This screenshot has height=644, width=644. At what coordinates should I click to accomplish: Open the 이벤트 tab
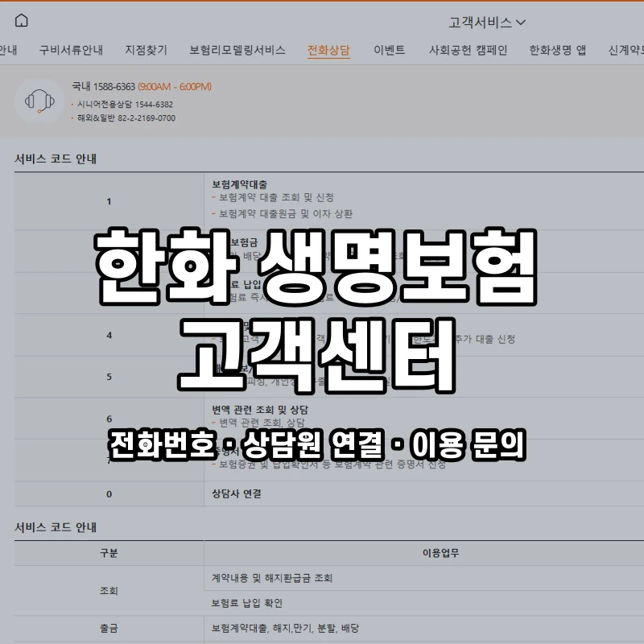coord(390,50)
